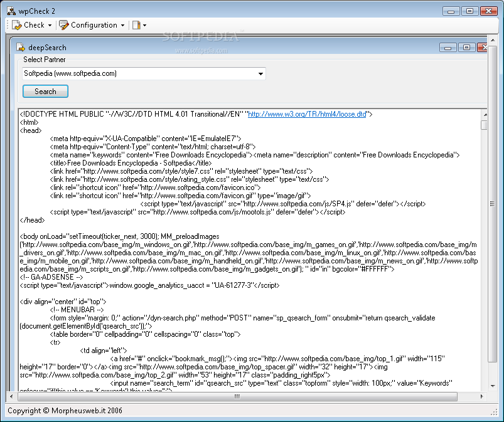Screen dimensions: 504x422
Task: Click the outer vertical scrollbar up arrow
Action: [x=493, y=40]
